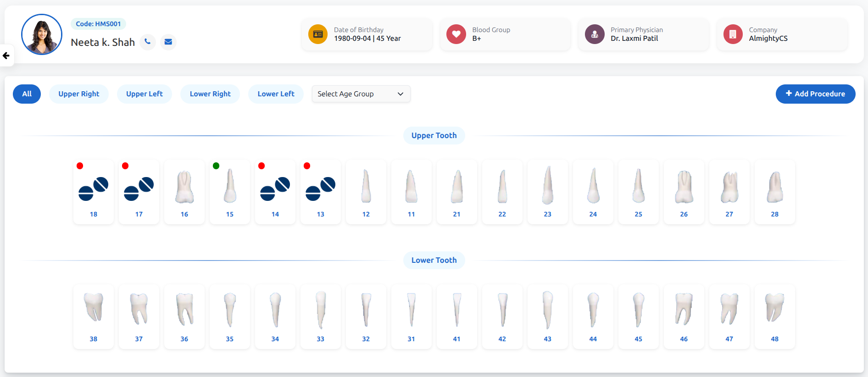This screenshot has height=377, width=868.
Task: Click the Upper Tooth section label
Action: [x=434, y=135]
